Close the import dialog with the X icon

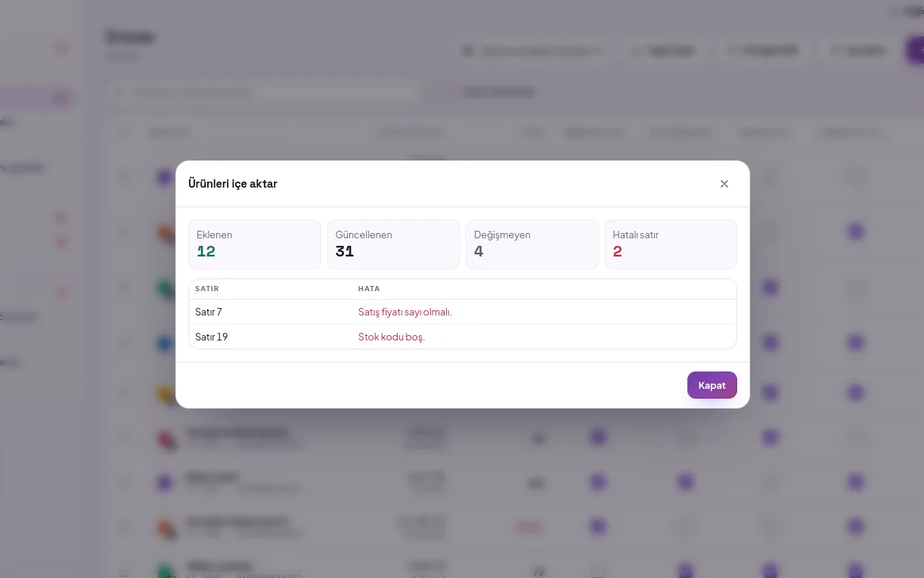pos(724,184)
